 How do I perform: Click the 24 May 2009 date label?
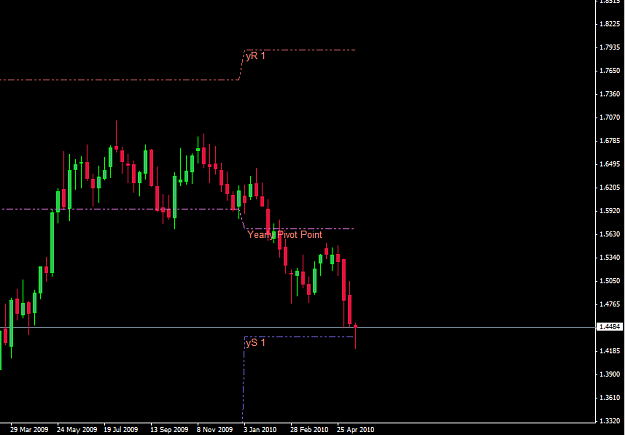[x=77, y=429]
